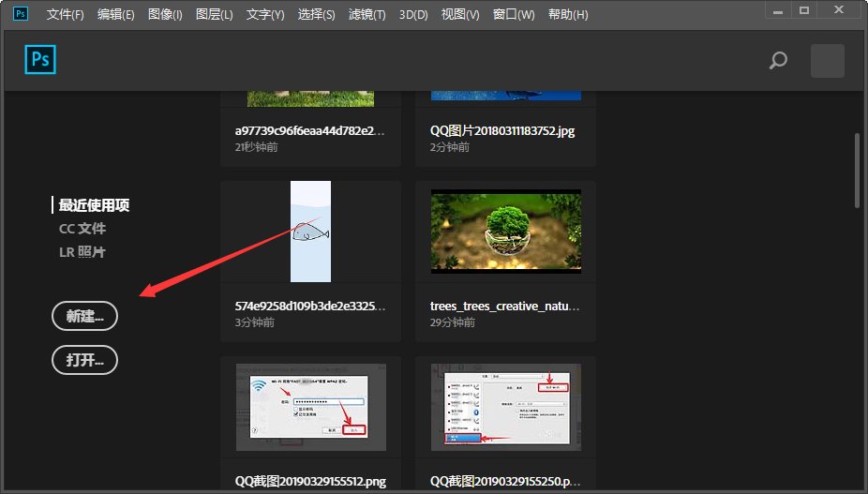Image resolution: width=868 pixels, height=494 pixels.
Task: Maximize the Photoshop window
Action: pyautogui.click(x=804, y=10)
